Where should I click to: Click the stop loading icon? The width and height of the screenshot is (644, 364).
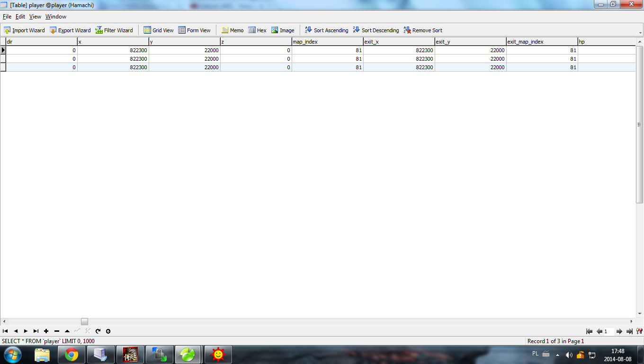coord(108,331)
